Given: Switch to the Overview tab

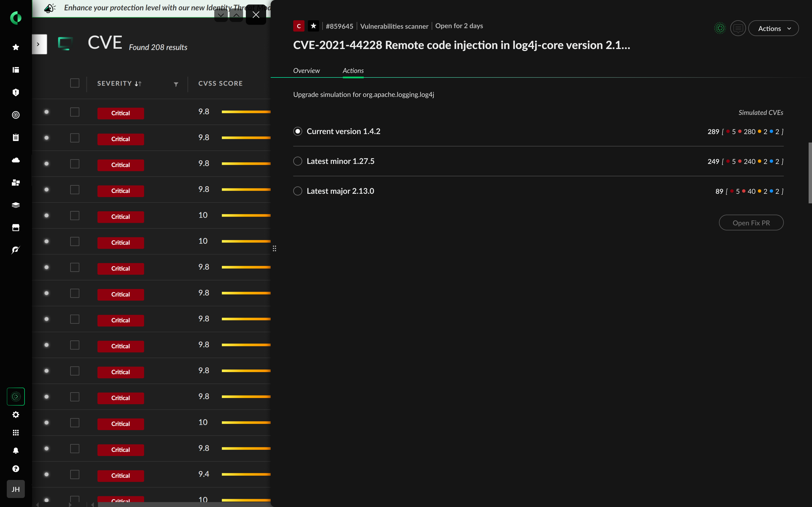Looking at the screenshot, I should 306,70.
